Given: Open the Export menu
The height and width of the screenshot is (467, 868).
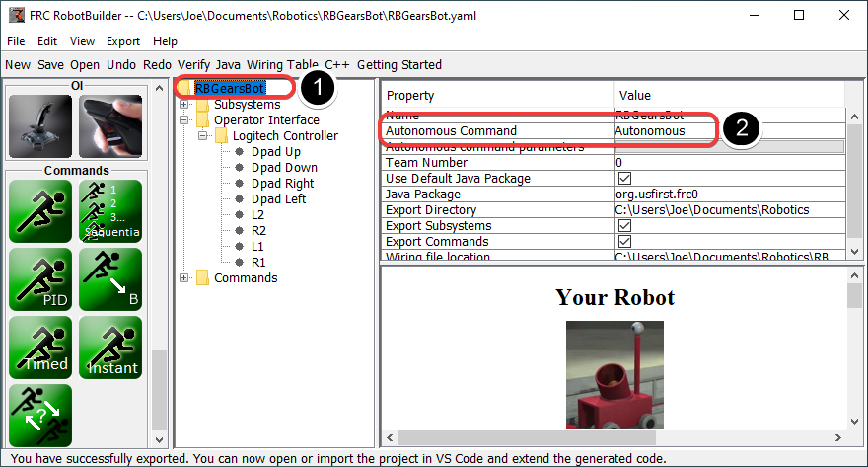Looking at the screenshot, I should [123, 41].
